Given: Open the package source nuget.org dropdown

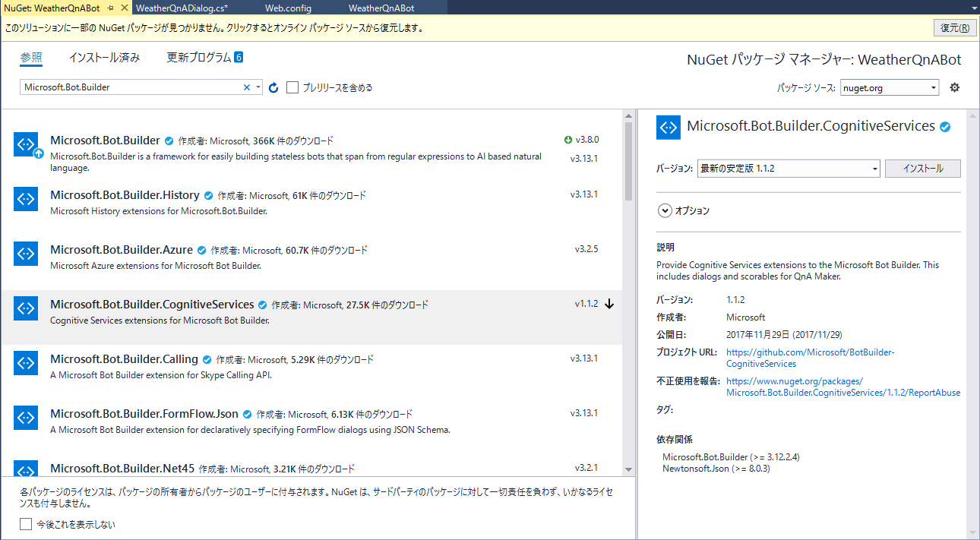Looking at the screenshot, I should click(x=934, y=87).
